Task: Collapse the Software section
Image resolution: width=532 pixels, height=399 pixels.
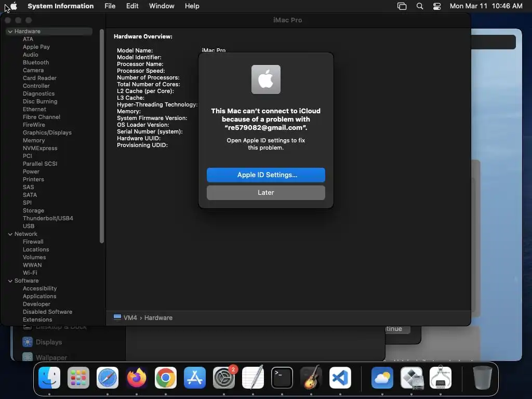Action: tap(10, 281)
